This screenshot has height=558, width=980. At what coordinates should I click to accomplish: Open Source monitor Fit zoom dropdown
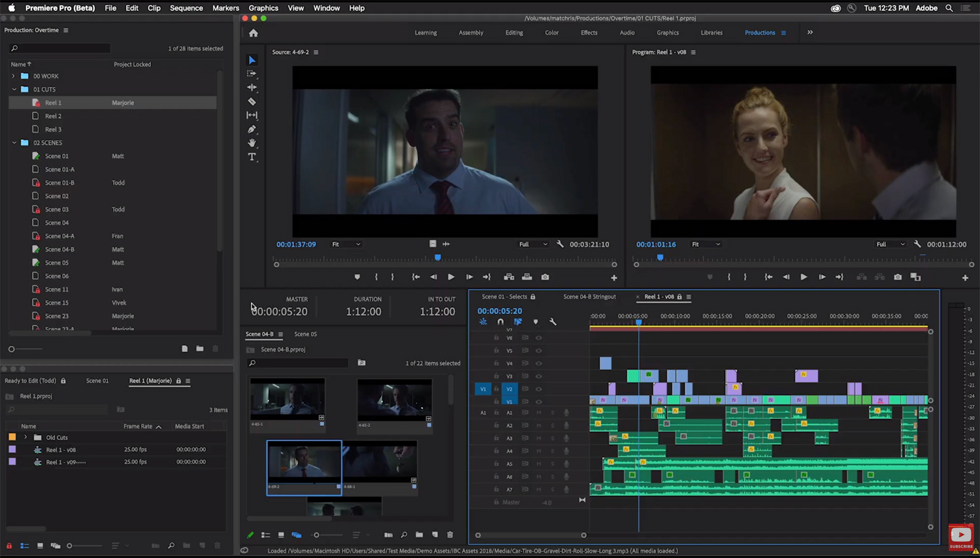[346, 244]
